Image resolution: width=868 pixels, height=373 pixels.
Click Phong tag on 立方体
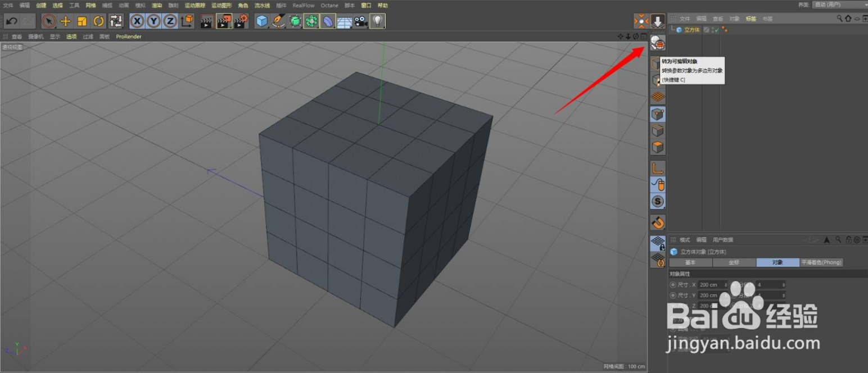click(725, 30)
